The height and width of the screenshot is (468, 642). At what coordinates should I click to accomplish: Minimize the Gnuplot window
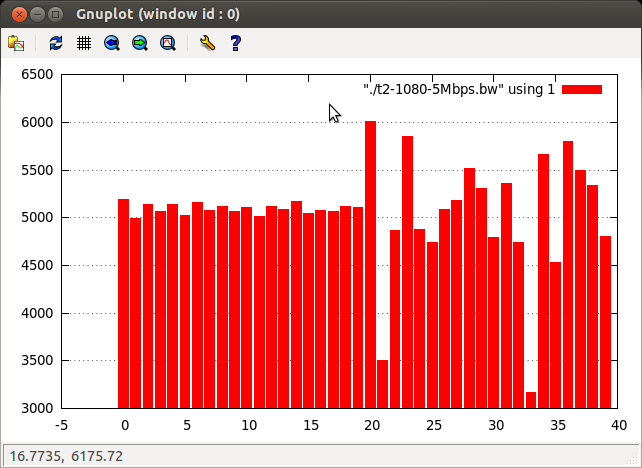[x=37, y=14]
